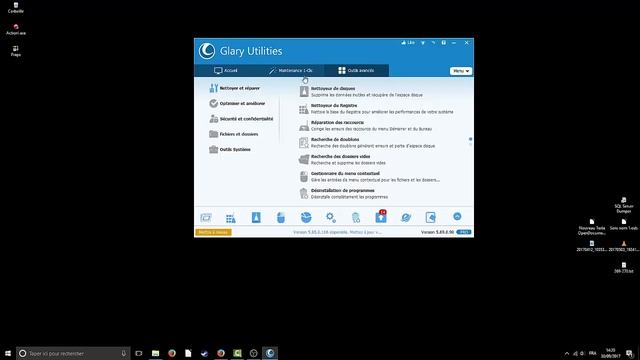The height and width of the screenshot is (360, 640).
Task: Click document restore icon in bottom toolbar
Action: pos(431,218)
